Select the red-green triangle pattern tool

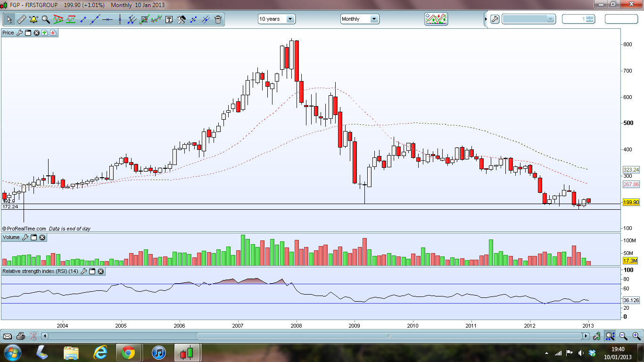pyautogui.click(x=58, y=19)
